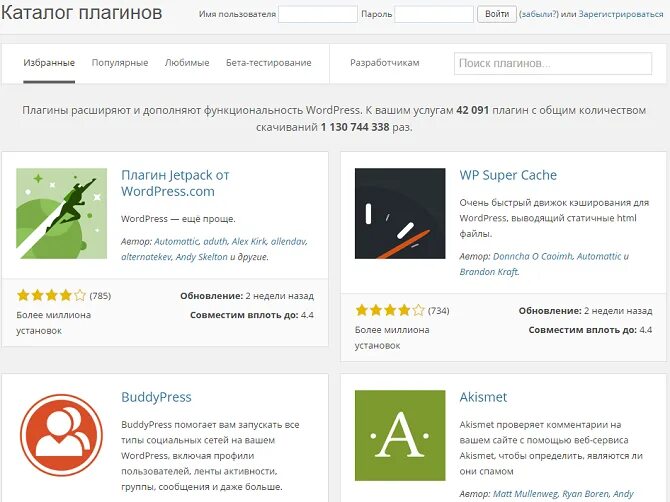Open author link Brandon Kraft
670x502 pixels.
pyautogui.click(x=489, y=272)
